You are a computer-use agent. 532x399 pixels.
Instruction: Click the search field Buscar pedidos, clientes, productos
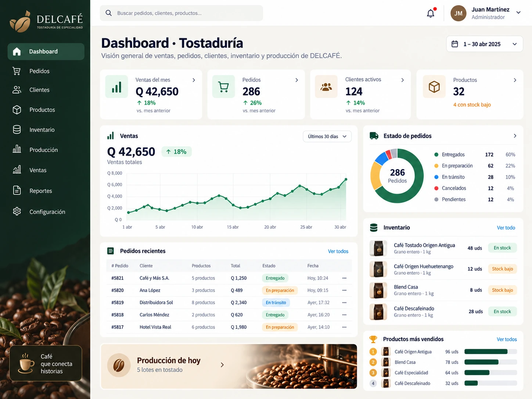coord(181,13)
